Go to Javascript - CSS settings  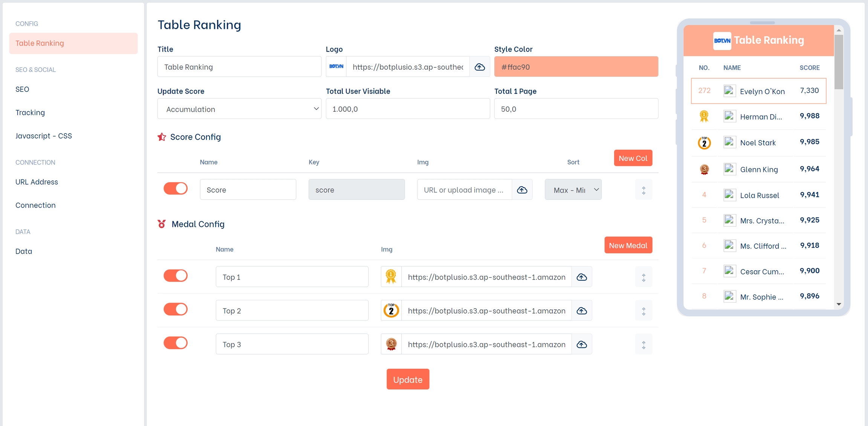pyautogui.click(x=44, y=135)
